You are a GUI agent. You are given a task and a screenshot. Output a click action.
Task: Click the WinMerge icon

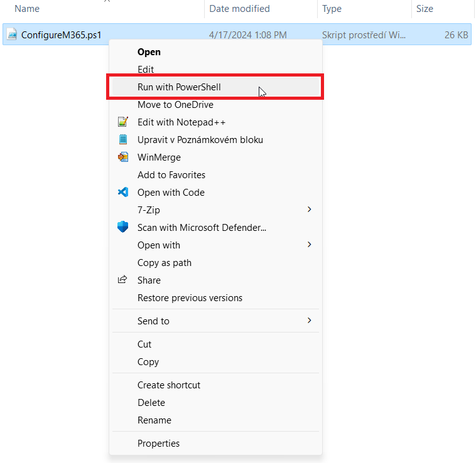[123, 157]
